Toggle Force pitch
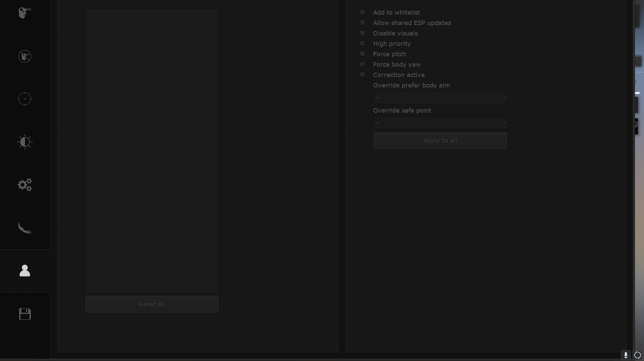Image resolution: width=644 pixels, height=361 pixels. [362, 54]
